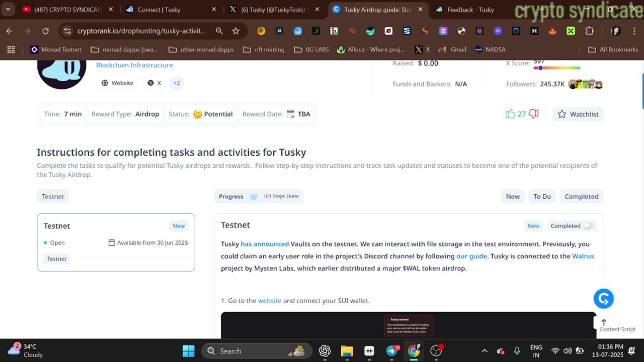The image size is (644, 362).
Task: Close the 'Connect | Tusky' tab
Action: [x=214, y=10]
